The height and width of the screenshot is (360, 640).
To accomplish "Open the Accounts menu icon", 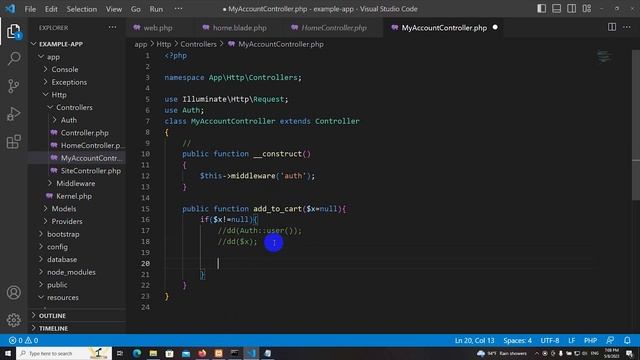I will click(13, 292).
